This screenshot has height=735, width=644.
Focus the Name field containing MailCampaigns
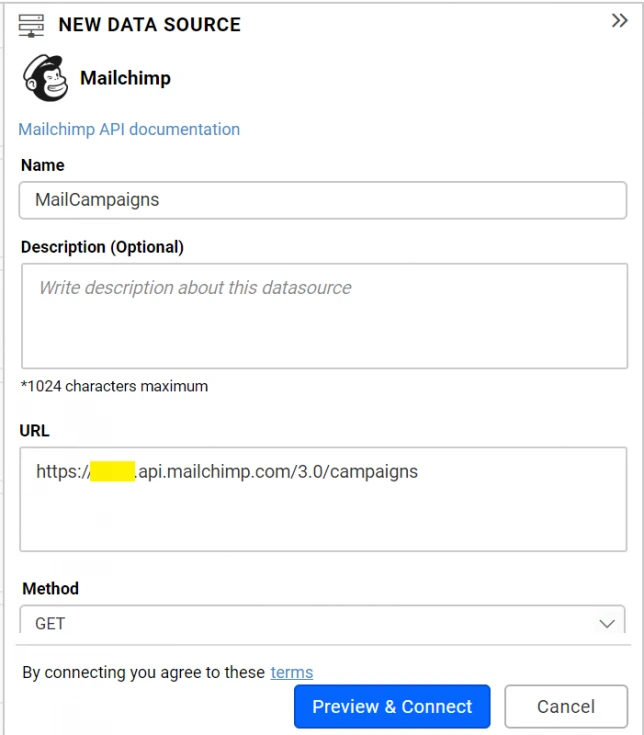[x=322, y=200]
